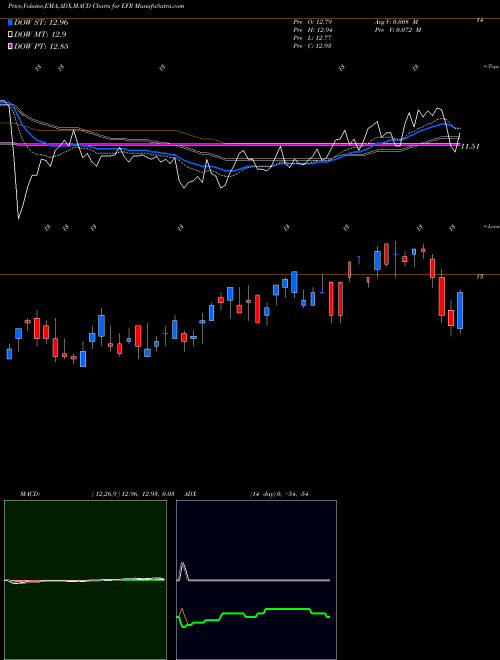
Task: Click the ADX (14 day) values text
Action: [279, 494]
